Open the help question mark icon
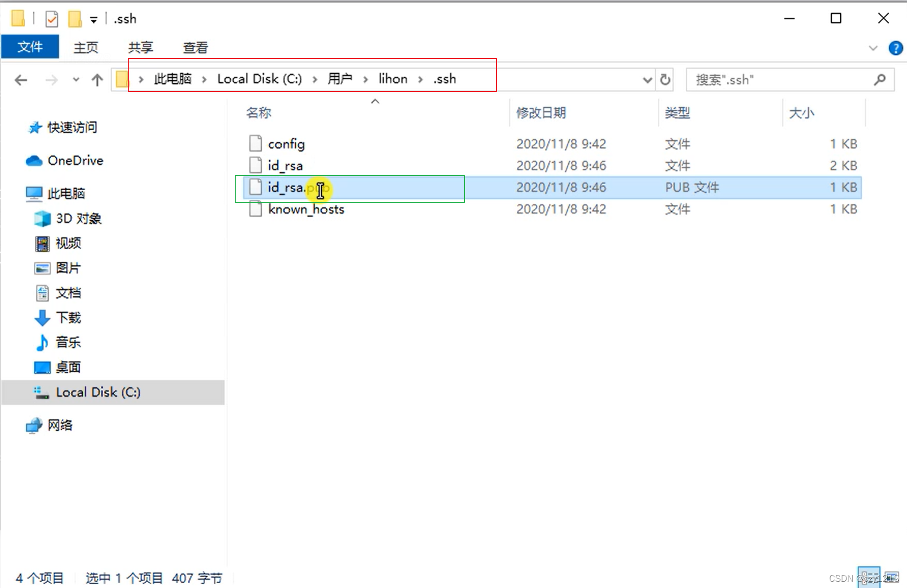The image size is (907, 588). [x=895, y=48]
